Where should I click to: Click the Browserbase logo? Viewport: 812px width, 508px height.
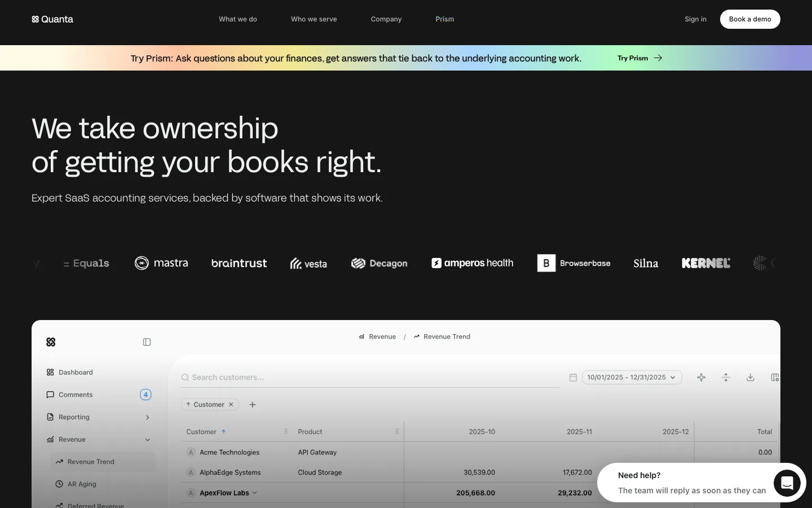click(574, 263)
